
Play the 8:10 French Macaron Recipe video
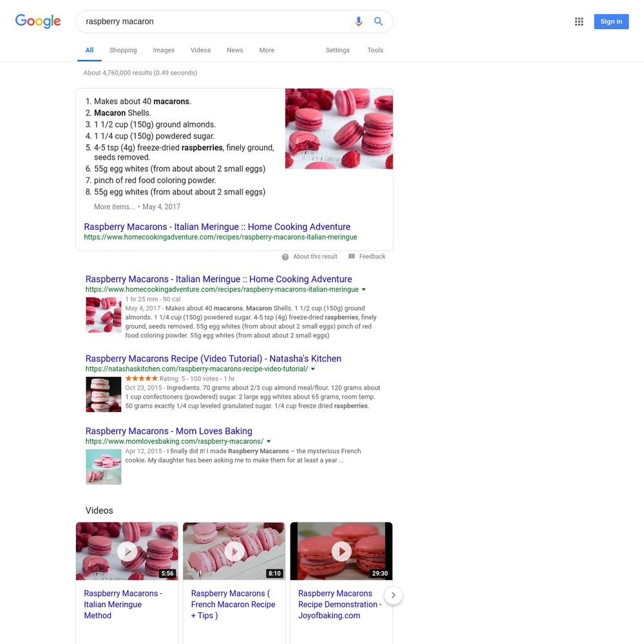coord(234,551)
